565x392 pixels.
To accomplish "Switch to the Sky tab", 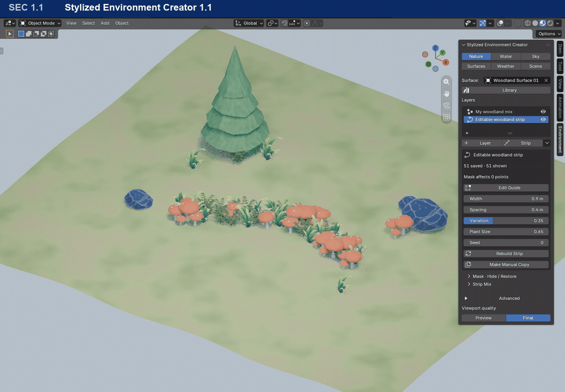I will pyautogui.click(x=536, y=56).
